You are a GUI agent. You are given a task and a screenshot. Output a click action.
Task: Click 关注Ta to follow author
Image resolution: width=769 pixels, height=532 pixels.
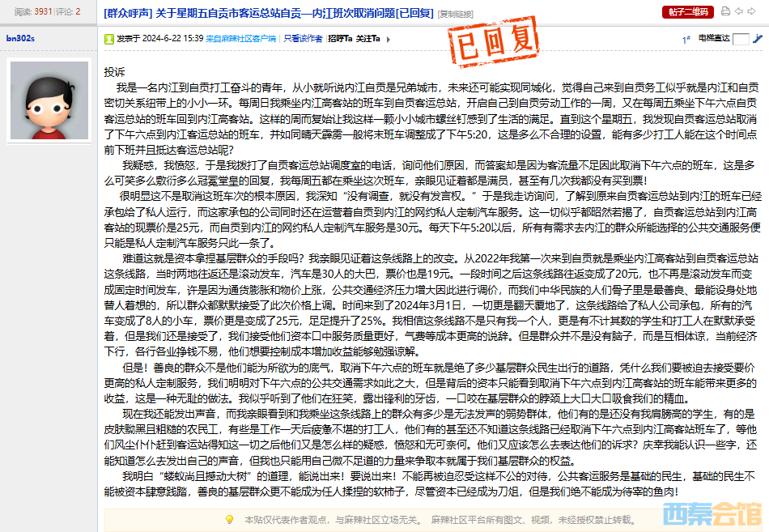click(x=368, y=38)
